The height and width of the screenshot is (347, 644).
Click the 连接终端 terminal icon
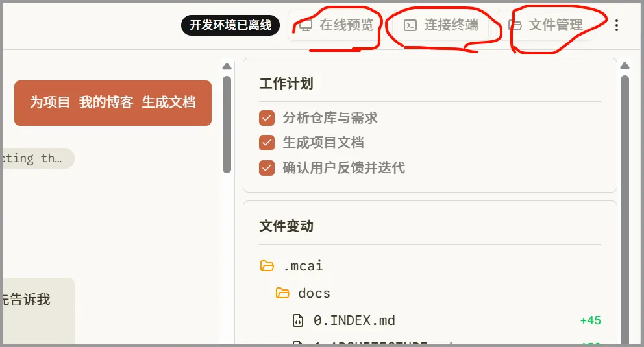(410, 25)
